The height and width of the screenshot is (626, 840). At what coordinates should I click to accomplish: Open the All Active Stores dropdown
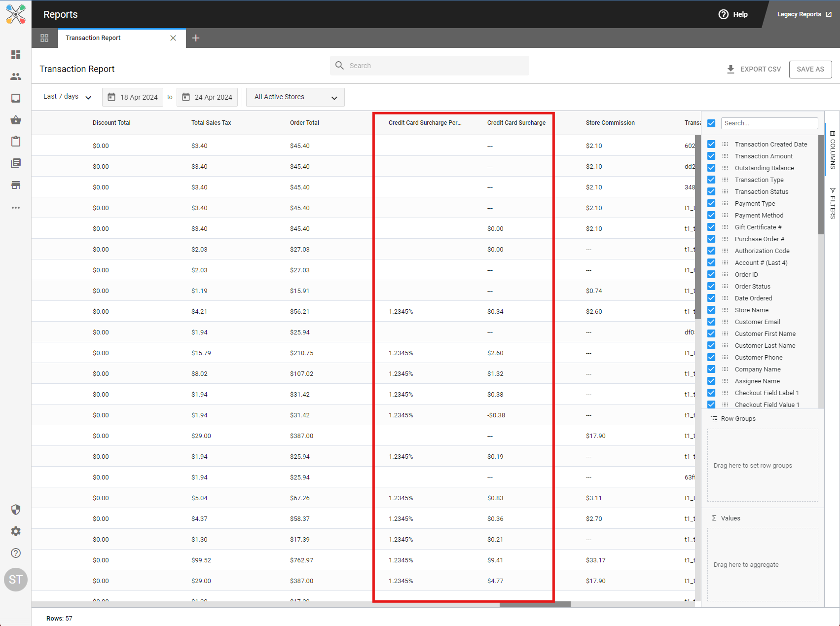coord(295,97)
